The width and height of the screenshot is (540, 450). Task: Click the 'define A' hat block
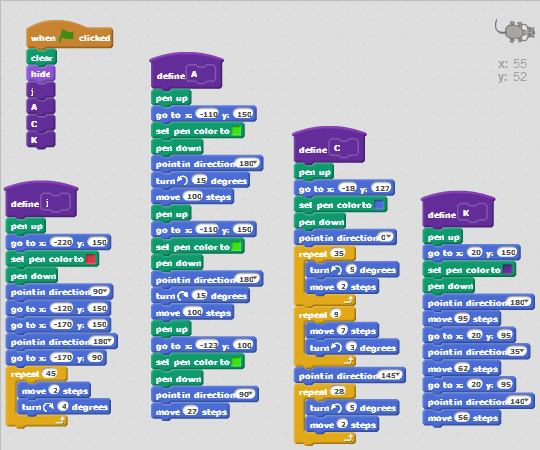pos(186,71)
